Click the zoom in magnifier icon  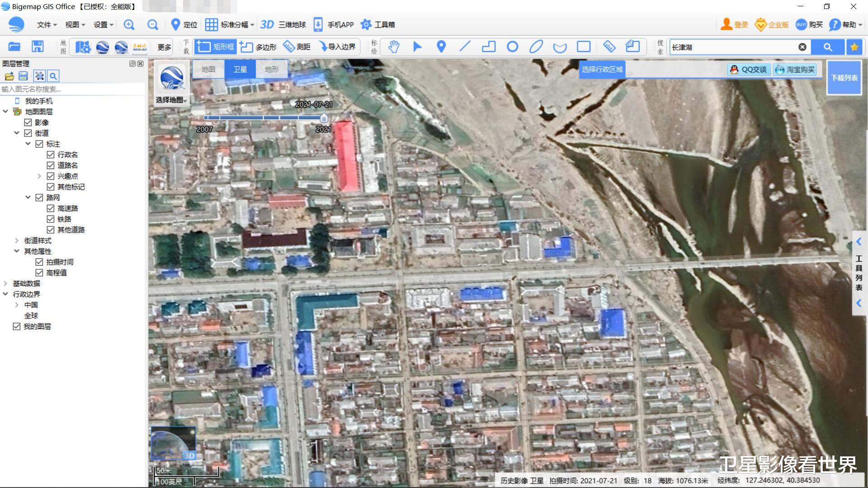coord(129,25)
